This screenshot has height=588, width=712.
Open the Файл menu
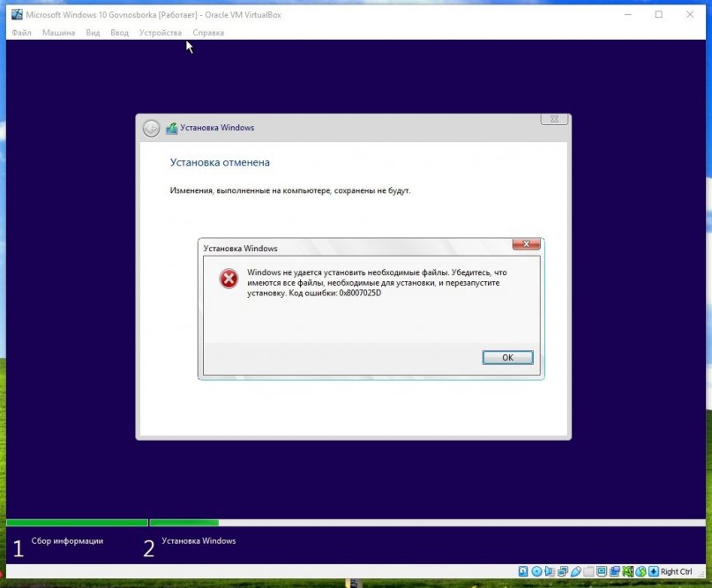pyautogui.click(x=21, y=33)
